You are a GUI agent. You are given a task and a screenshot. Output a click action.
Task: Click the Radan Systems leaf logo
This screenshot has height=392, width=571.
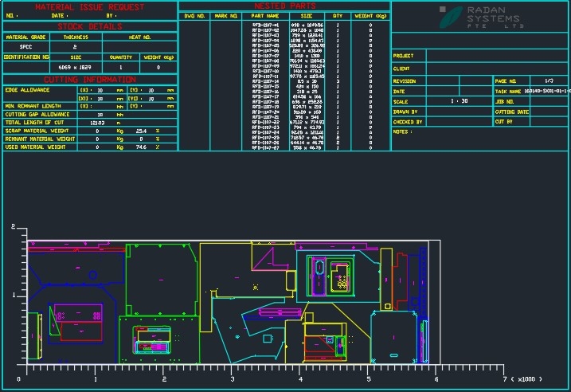click(x=451, y=18)
